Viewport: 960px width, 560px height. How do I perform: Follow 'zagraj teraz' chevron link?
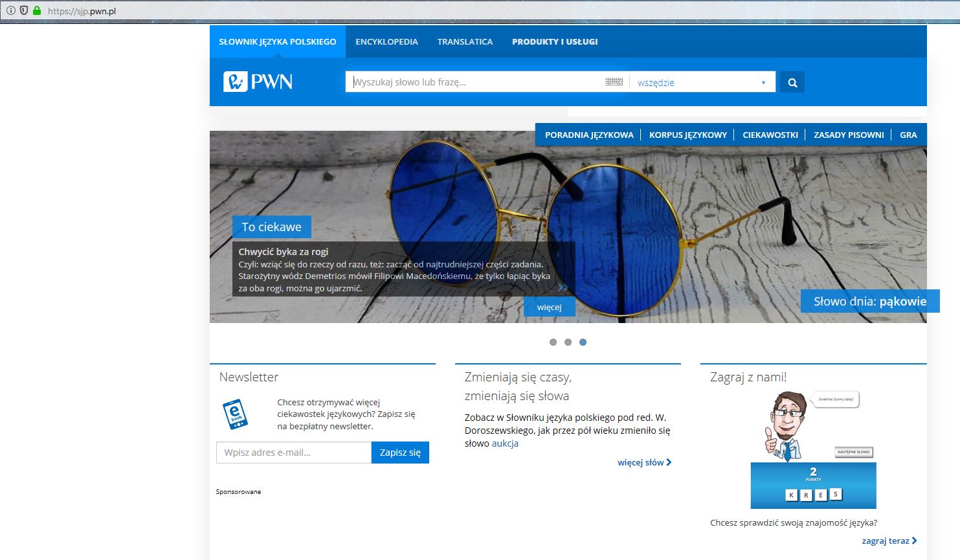click(x=889, y=541)
